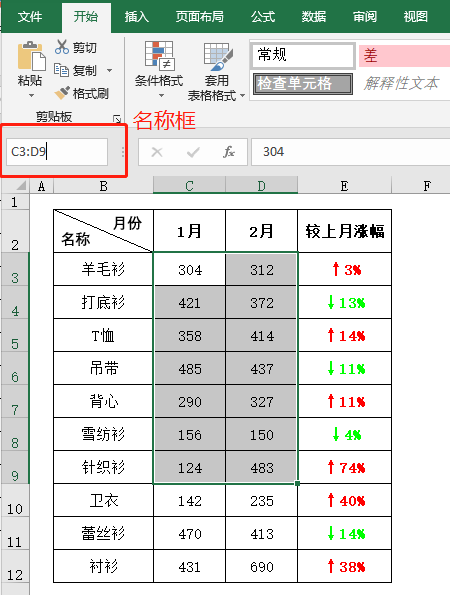Click the Paste clipboard icon
This screenshot has width=450, height=595.
point(31,56)
